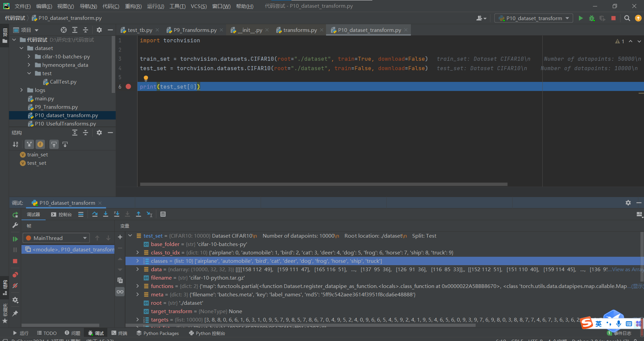The image size is (644, 341).
Task: Click the editor horizontal scrollbar
Action: 324,184
